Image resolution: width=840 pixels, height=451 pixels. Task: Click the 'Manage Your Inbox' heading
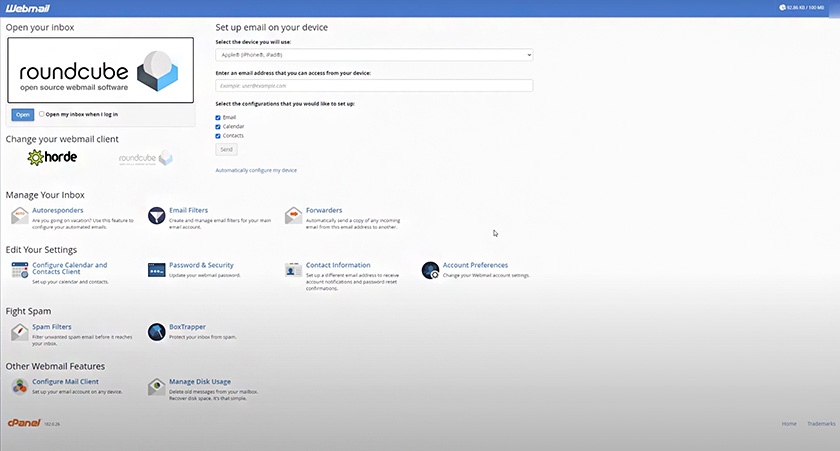point(45,195)
